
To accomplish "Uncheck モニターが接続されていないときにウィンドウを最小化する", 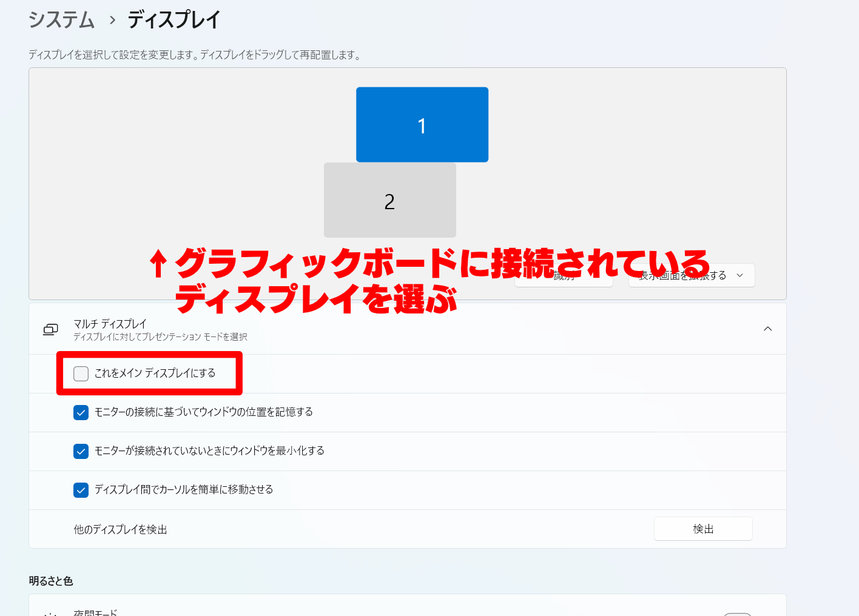I will [x=81, y=451].
